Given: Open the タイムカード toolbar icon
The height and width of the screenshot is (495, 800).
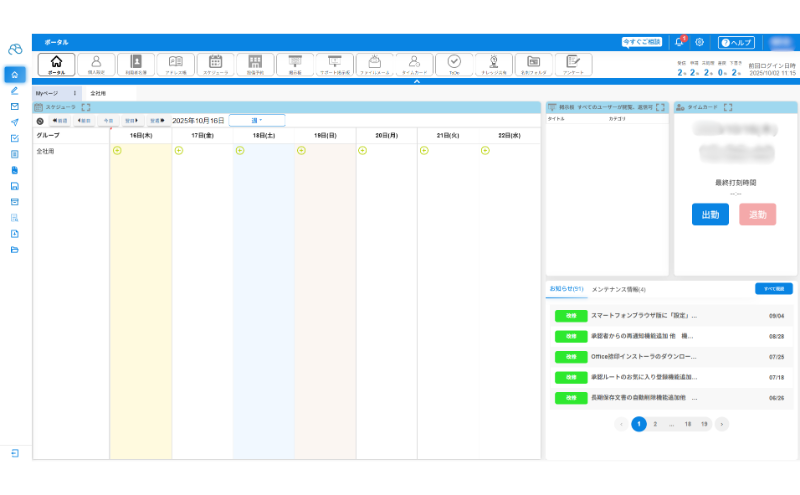Looking at the screenshot, I should pyautogui.click(x=413, y=64).
